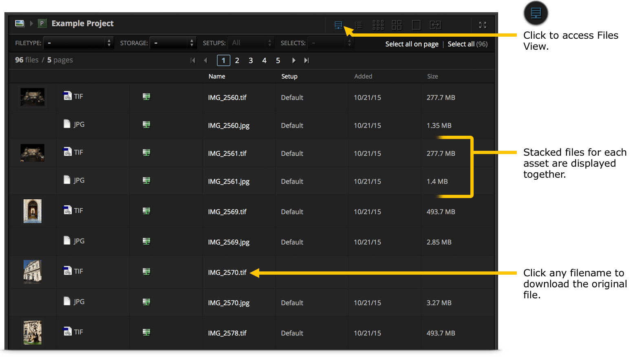Click TIF file type icon for IMG_2578.tif
The width and height of the screenshot is (644, 357).
click(x=67, y=331)
